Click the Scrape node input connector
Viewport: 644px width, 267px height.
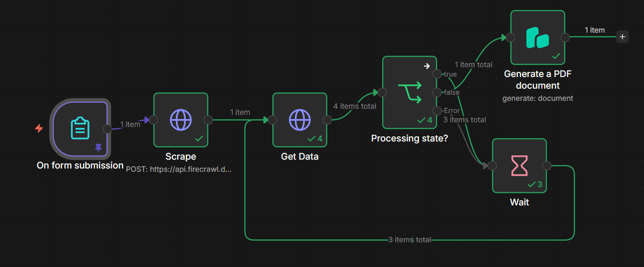click(x=153, y=120)
